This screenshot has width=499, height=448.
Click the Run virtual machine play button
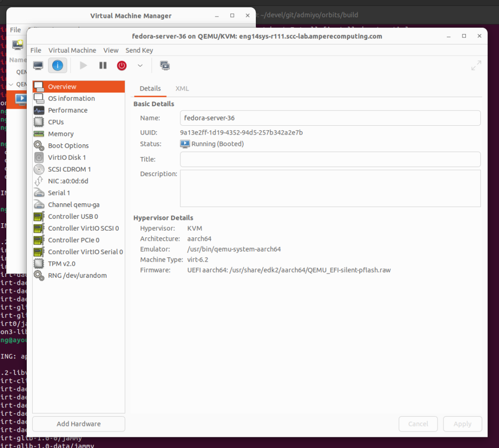(x=83, y=66)
